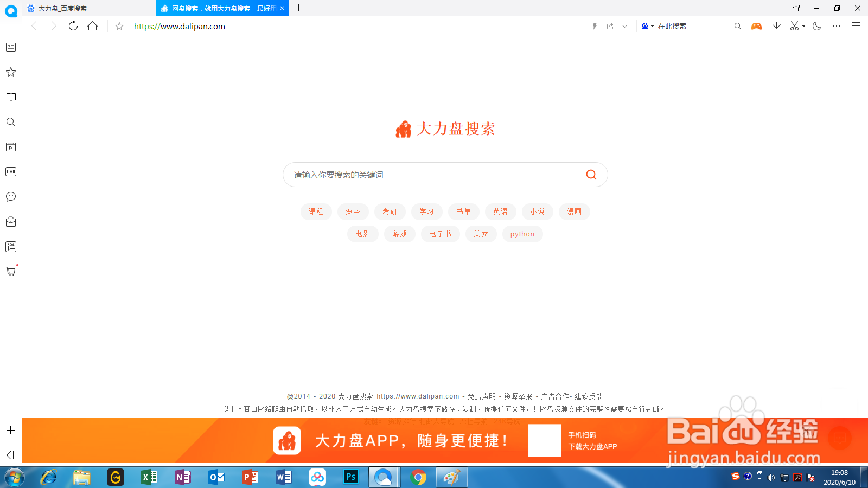Open search engine selector dropdown

647,26
